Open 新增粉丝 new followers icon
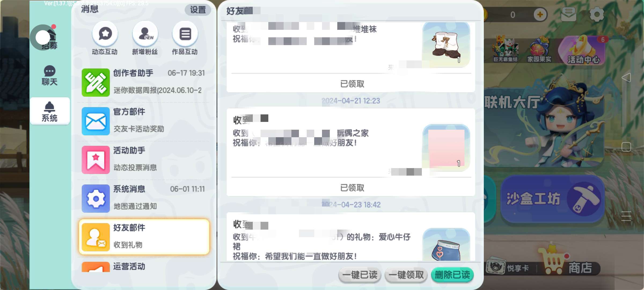644x290 pixels. coord(145,34)
